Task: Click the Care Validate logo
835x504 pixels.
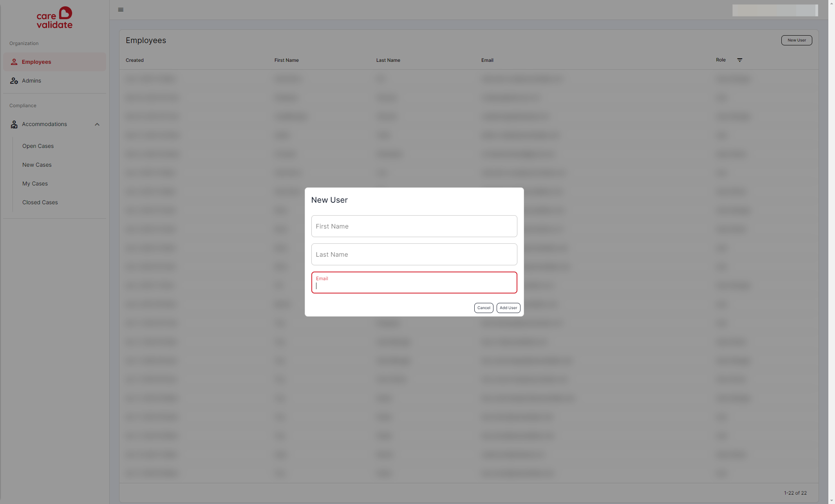Action: [x=54, y=18]
